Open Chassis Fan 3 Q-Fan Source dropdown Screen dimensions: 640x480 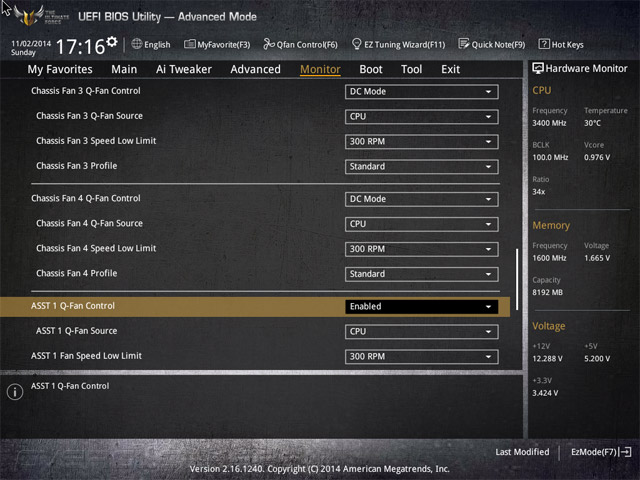(x=421, y=117)
